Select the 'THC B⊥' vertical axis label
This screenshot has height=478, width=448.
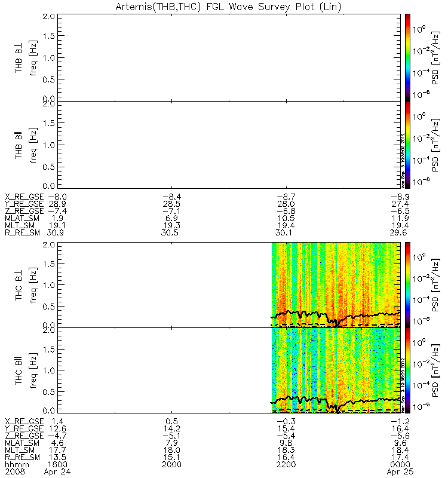point(19,285)
